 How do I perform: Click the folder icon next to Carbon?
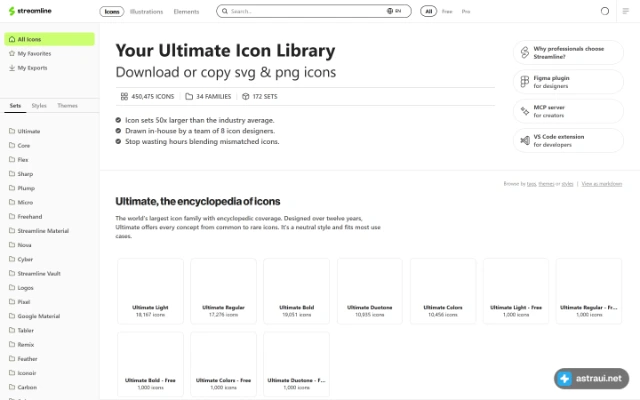(x=12, y=387)
